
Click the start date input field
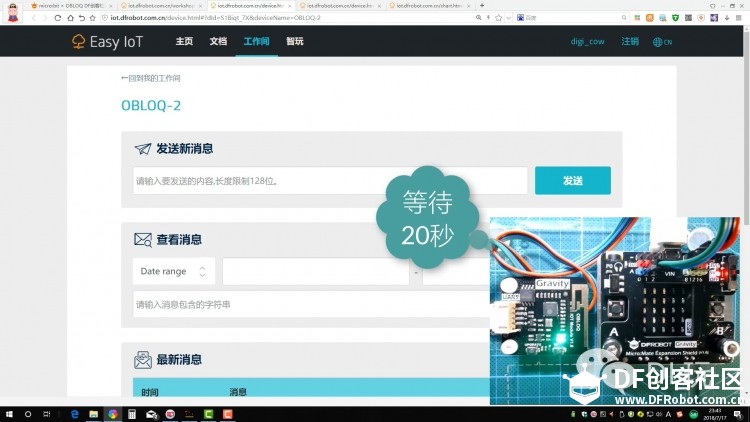tap(316, 271)
